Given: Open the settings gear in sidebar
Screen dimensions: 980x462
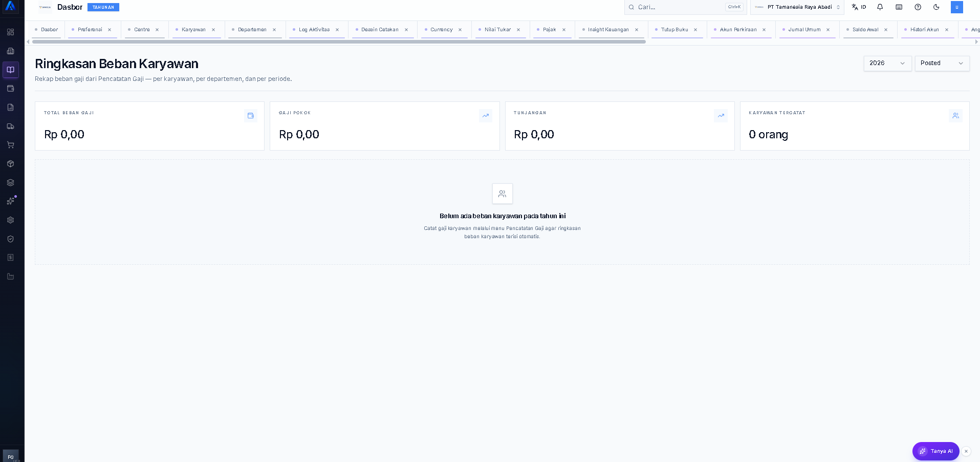Looking at the screenshot, I should coord(10,220).
